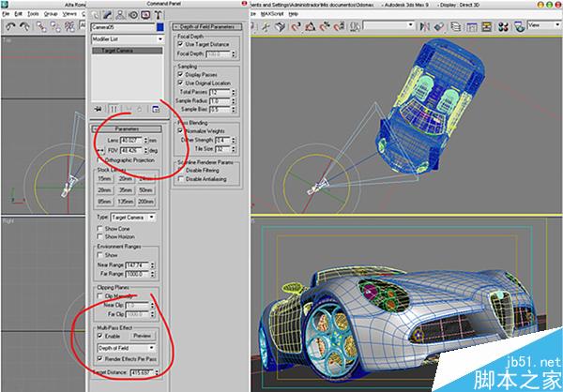The height and width of the screenshot is (392, 563).
Task: Click the Mirror tool icon
Action: point(425,27)
